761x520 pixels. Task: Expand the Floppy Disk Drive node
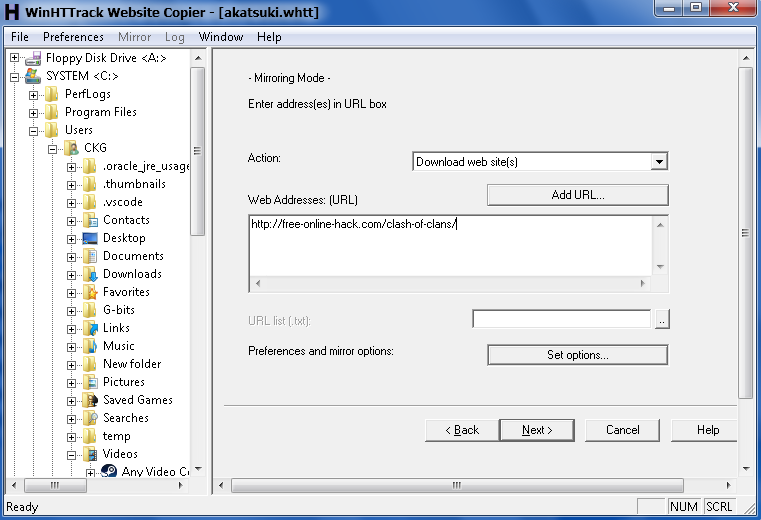[x=15, y=58]
